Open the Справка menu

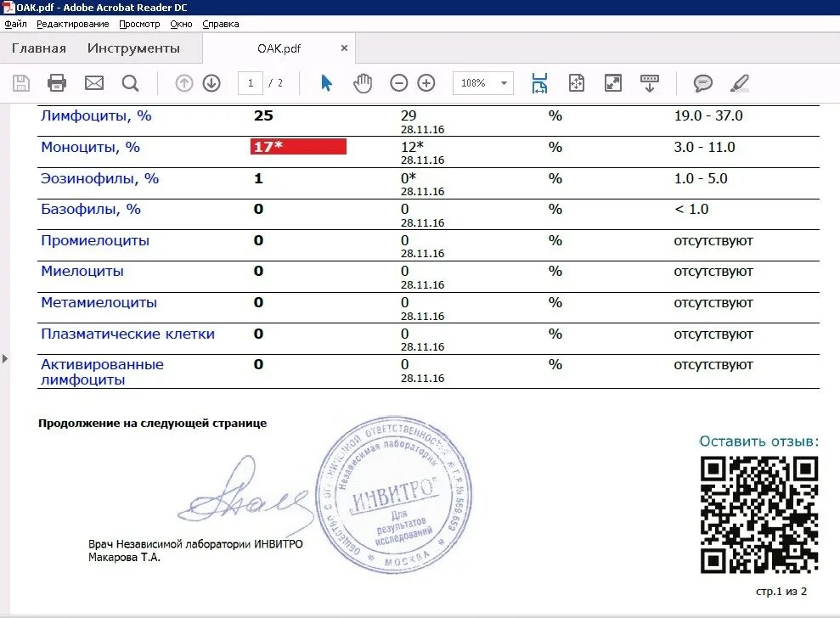click(221, 24)
